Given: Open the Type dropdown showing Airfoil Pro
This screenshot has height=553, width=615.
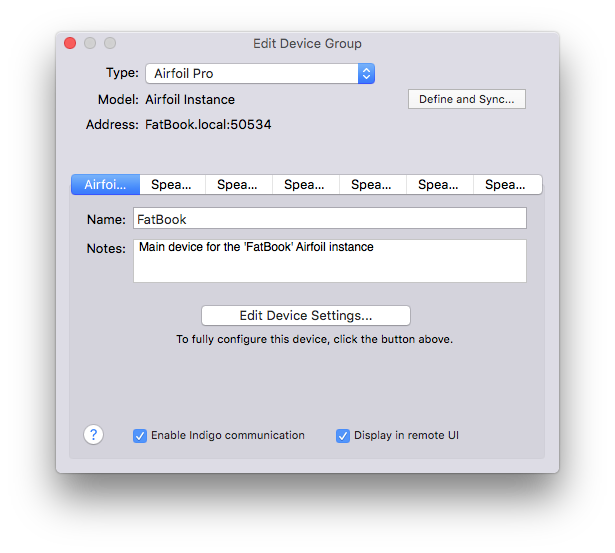Looking at the screenshot, I should coord(260,73).
